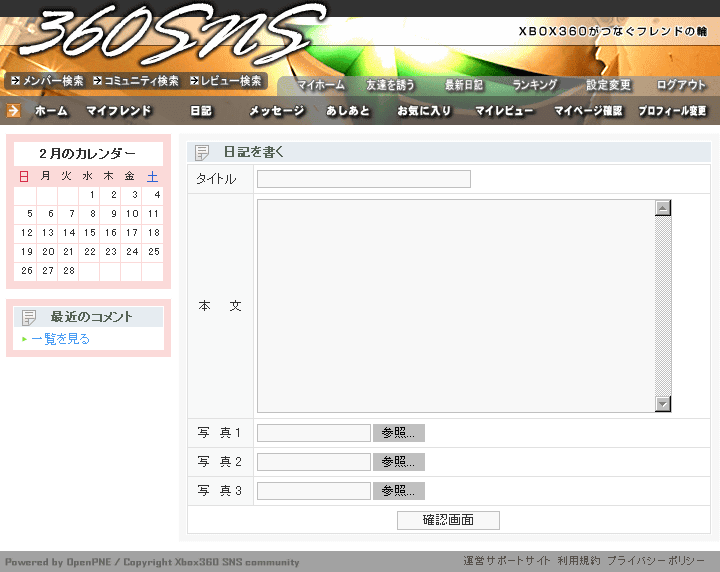Open 利用規約 link in footer
Viewport: 720px width, 572px height.
[x=578, y=561]
